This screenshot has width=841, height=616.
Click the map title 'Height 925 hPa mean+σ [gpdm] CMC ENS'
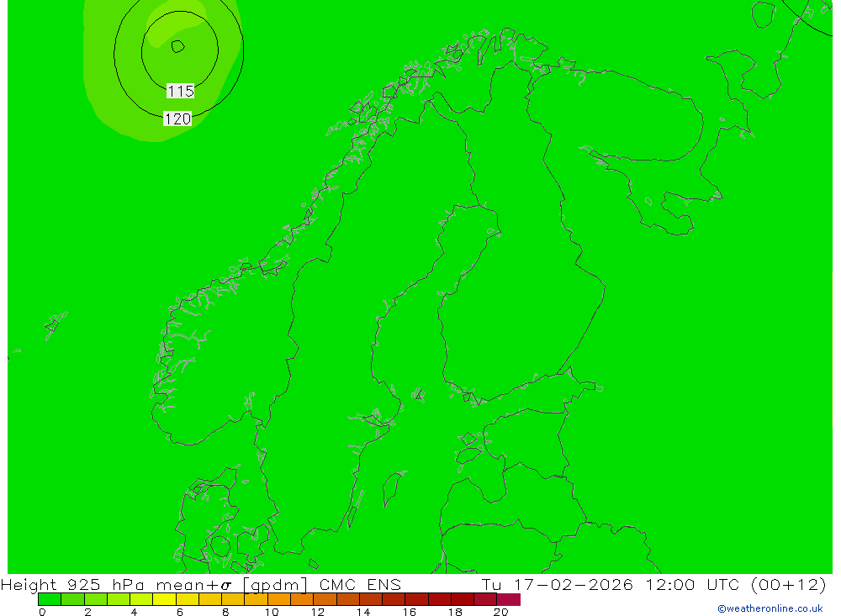click(201, 584)
